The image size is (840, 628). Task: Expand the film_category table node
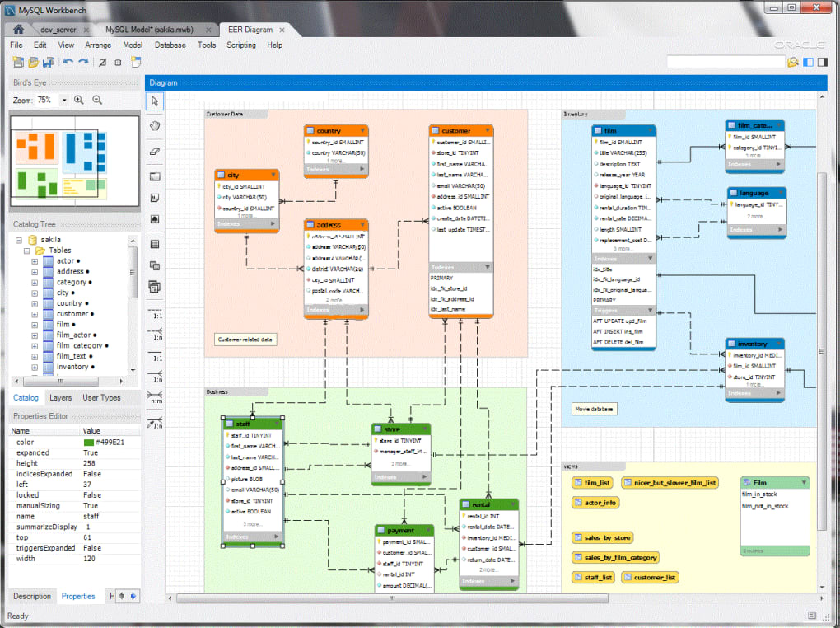(x=35, y=346)
